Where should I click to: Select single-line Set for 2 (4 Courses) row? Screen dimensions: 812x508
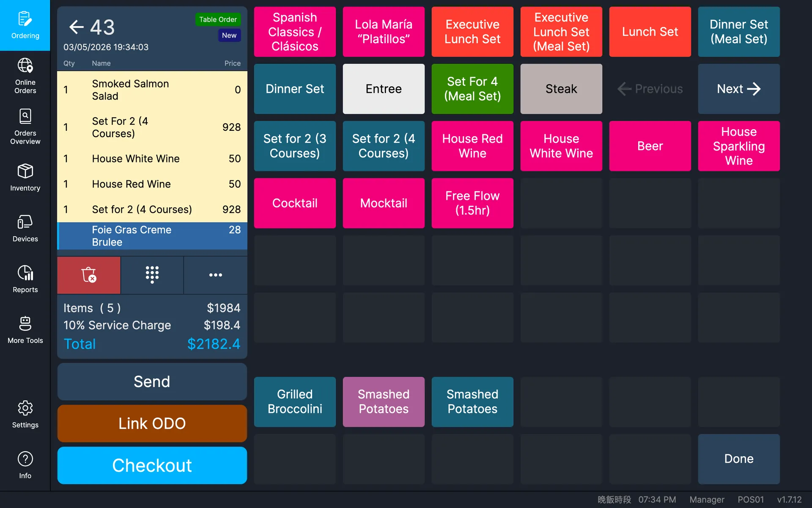(152, 210)
